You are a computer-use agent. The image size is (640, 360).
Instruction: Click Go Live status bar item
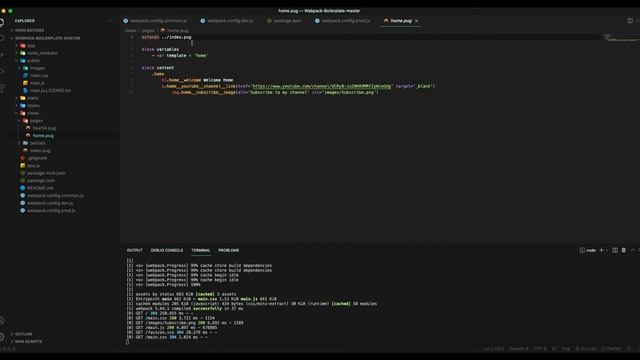[586, 349]
